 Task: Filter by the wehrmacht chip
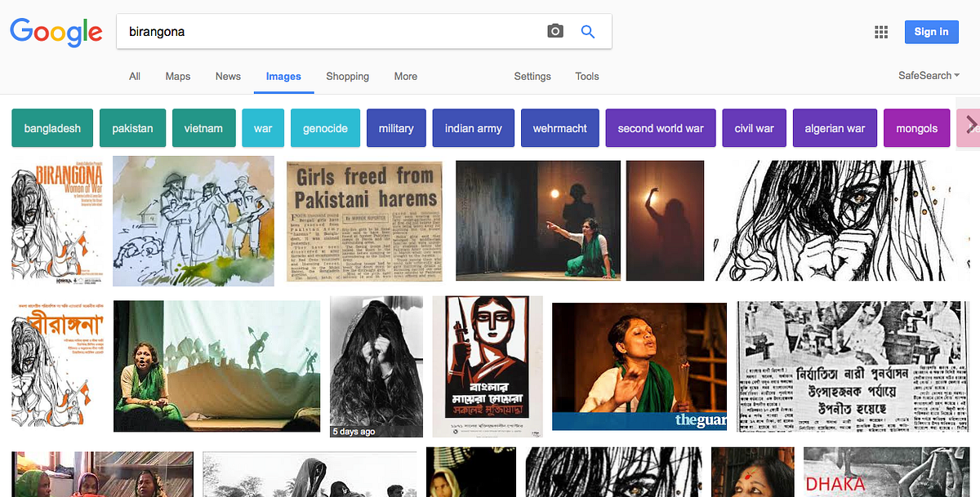click(x=560, y=128)
